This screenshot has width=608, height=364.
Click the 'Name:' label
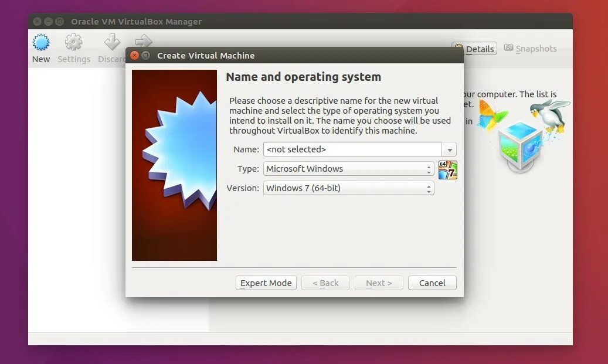point(246,149)
